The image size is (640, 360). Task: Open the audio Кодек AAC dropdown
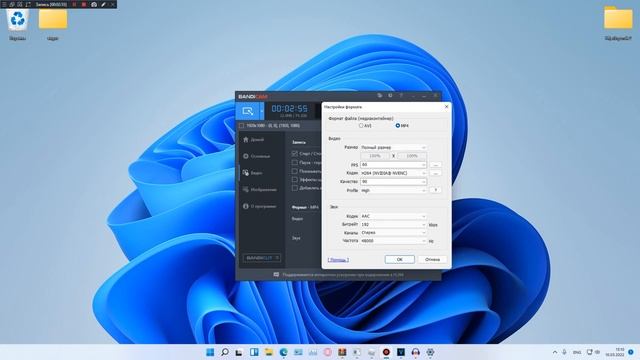coord(393,216)
